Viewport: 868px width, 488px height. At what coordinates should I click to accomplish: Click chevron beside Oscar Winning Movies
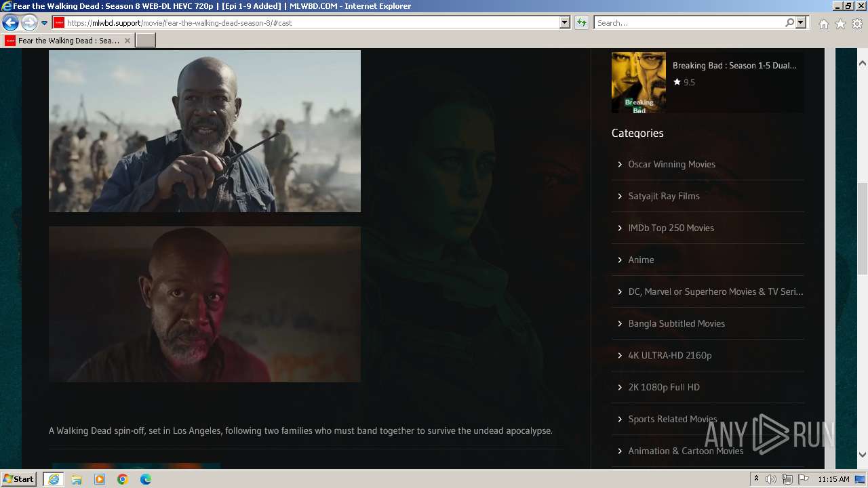coord(620,164)
